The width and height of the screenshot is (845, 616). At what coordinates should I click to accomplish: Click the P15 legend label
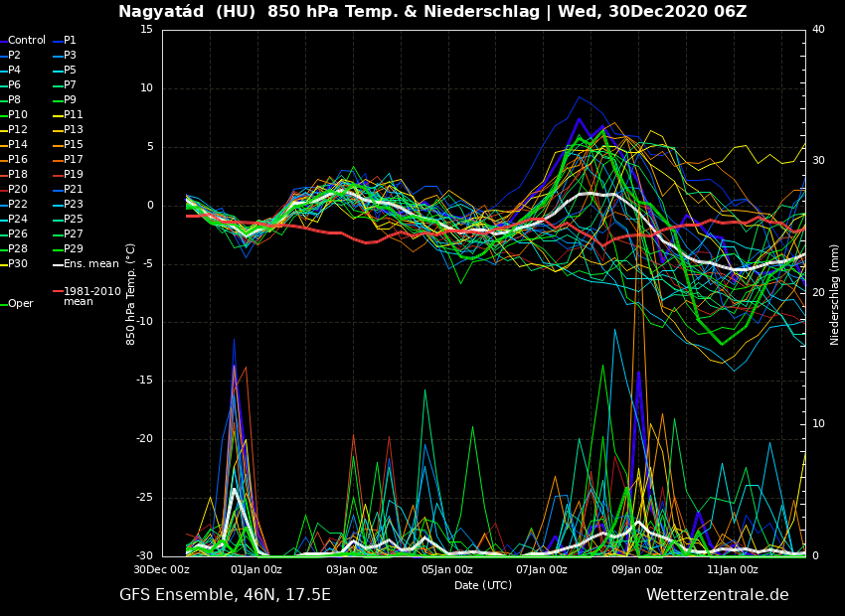74,145
